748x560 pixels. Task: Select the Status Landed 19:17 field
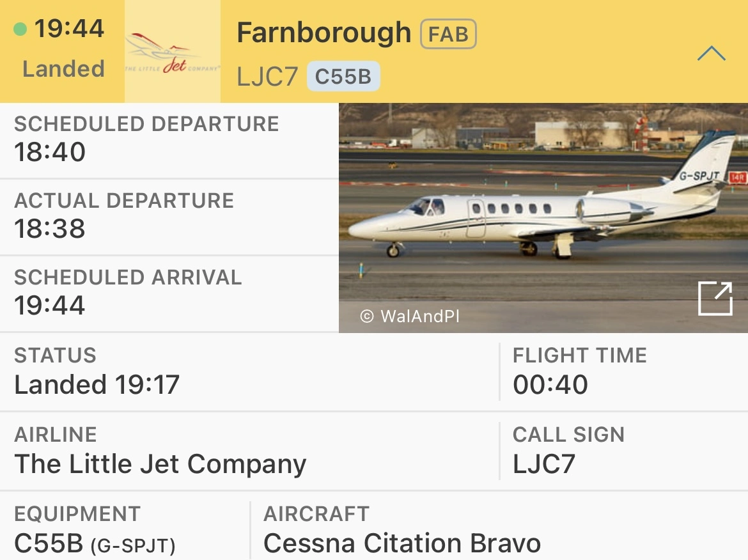[249, 372]
